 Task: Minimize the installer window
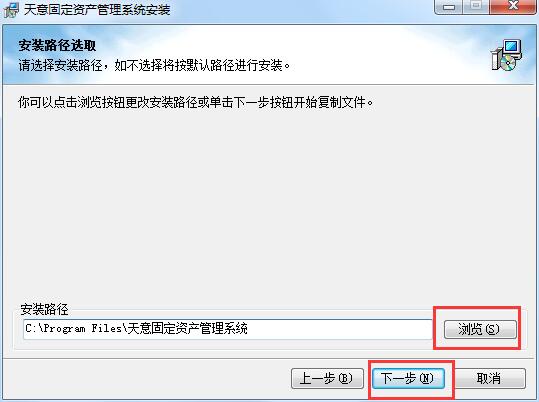click(x=448, y=6)
